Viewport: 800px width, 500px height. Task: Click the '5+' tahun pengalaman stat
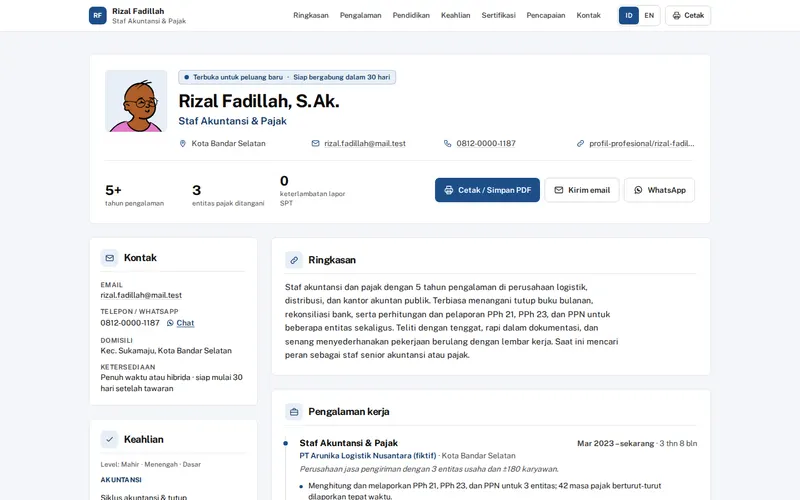[x=113, y=190]
